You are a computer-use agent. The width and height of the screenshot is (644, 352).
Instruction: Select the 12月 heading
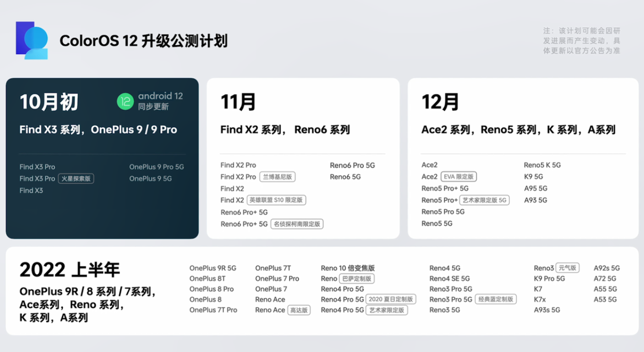click(x=440, y=102)
